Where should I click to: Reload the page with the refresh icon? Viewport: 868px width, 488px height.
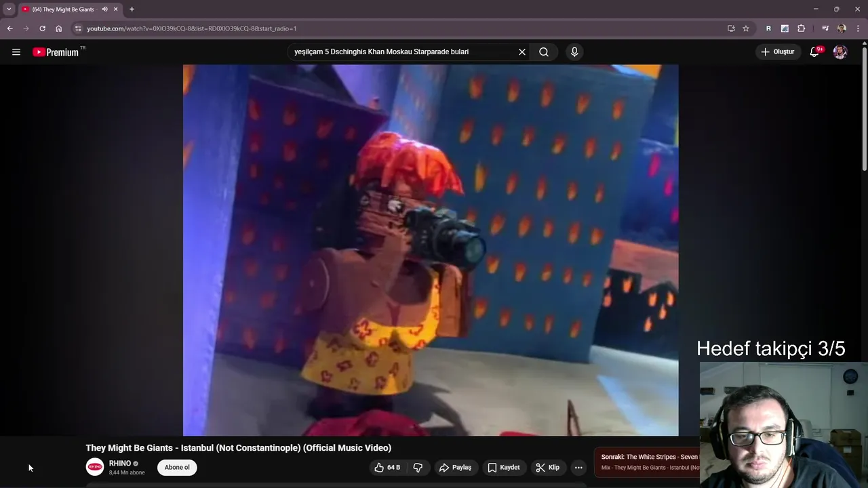[x=42, y=28]
